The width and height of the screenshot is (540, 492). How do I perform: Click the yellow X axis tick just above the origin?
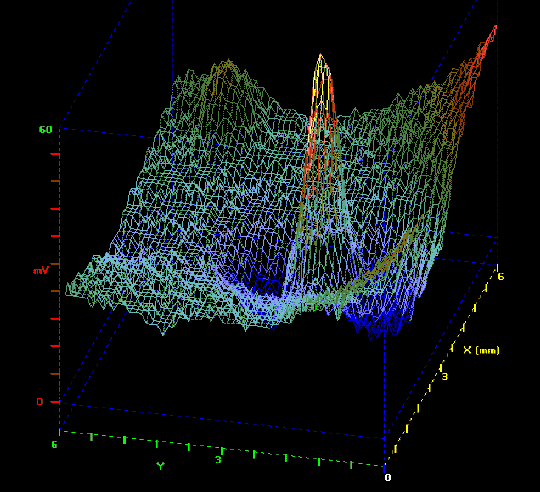point(395,449)
